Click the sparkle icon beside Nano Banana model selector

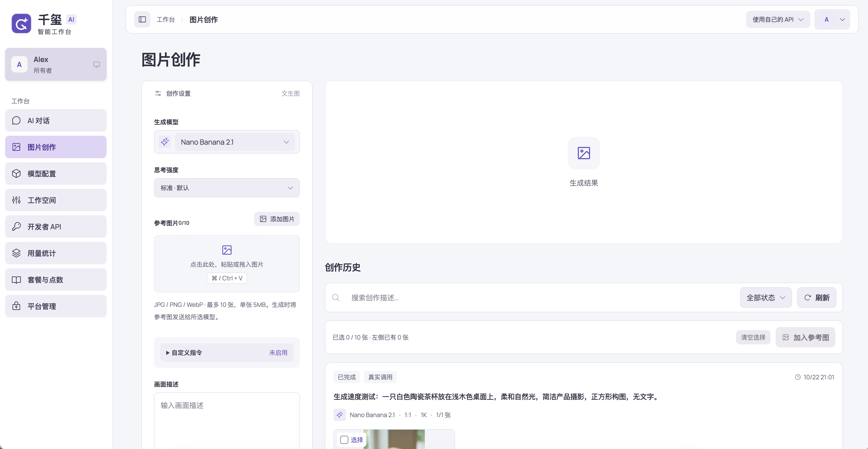(165, 142)
